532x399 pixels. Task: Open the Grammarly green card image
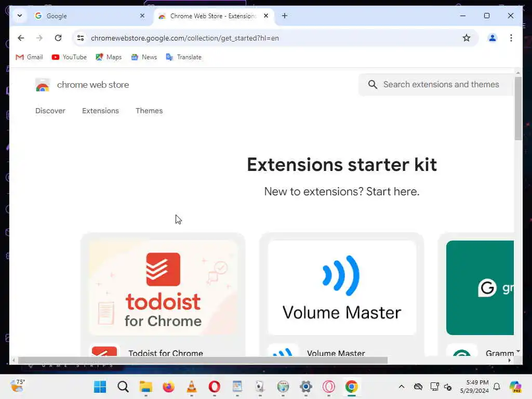pos(480,288)
